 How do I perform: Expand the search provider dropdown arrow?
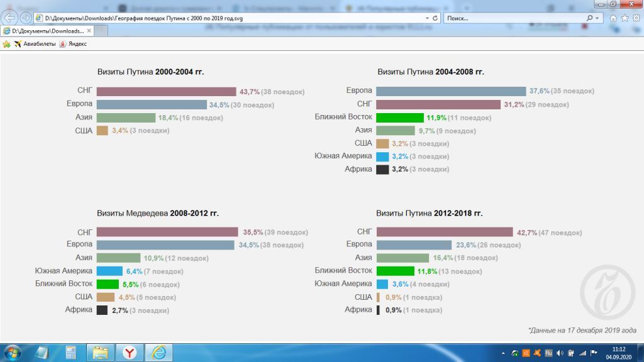pos(597,18)
